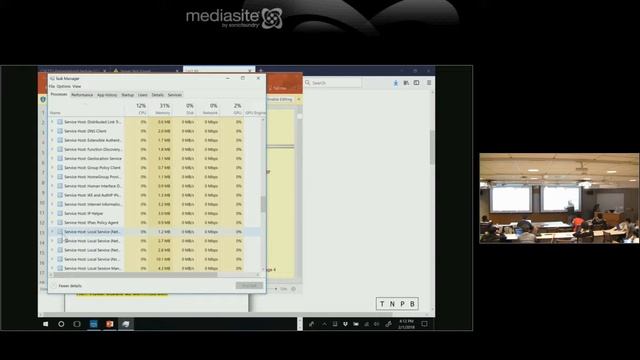
Task: Switch to the App history tab
Action: pyautogui.click(x=107, y=95)
